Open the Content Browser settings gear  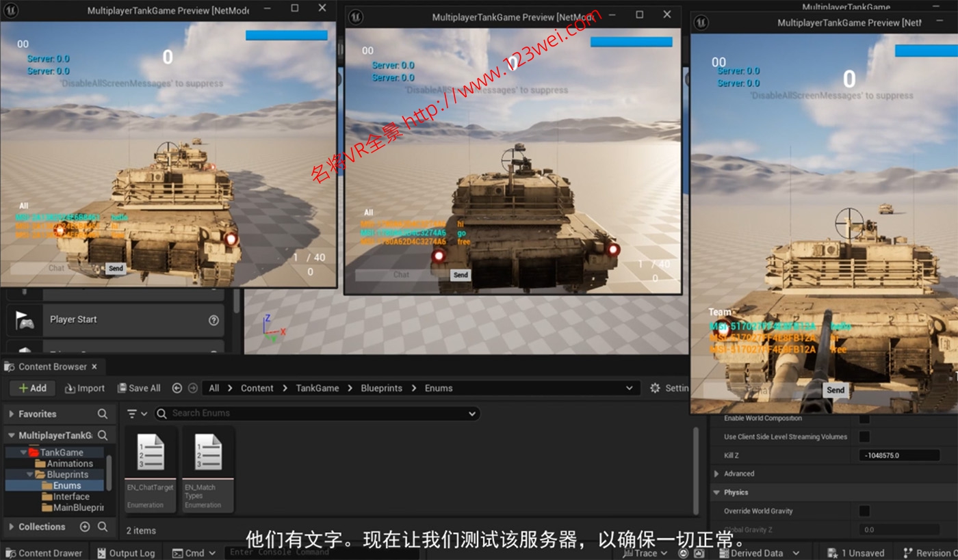click(x=655, y=388)
